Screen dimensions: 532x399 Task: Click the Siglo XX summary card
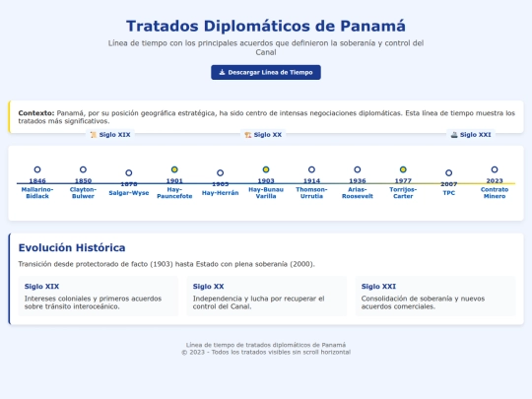click(x=266, y=297)
